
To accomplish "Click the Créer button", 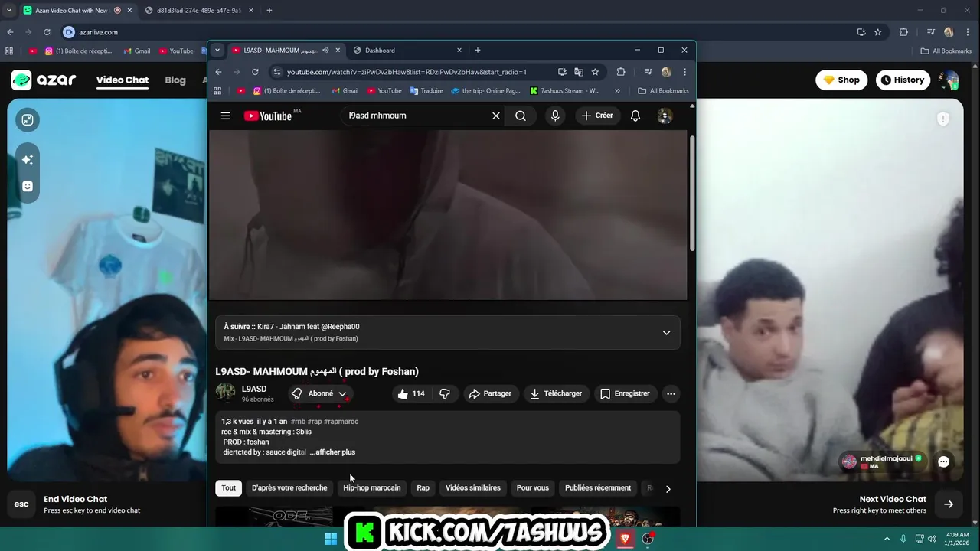I will click(597, 116).
